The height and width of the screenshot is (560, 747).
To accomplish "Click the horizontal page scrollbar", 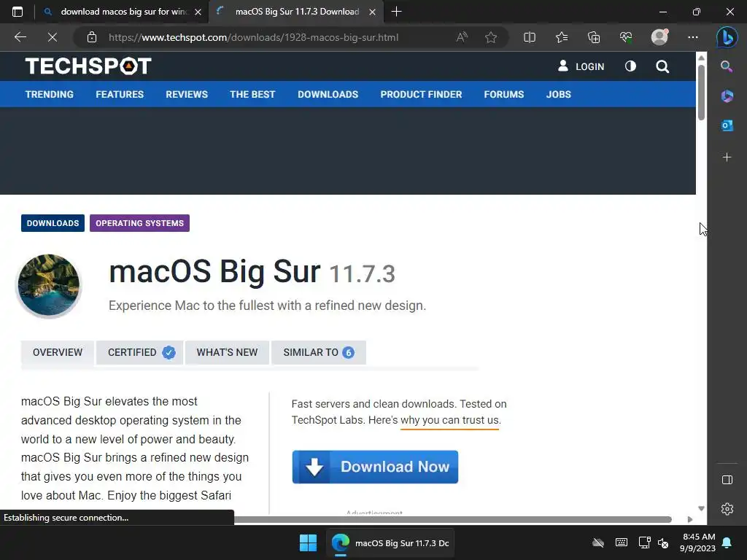I will pos(452,519).
